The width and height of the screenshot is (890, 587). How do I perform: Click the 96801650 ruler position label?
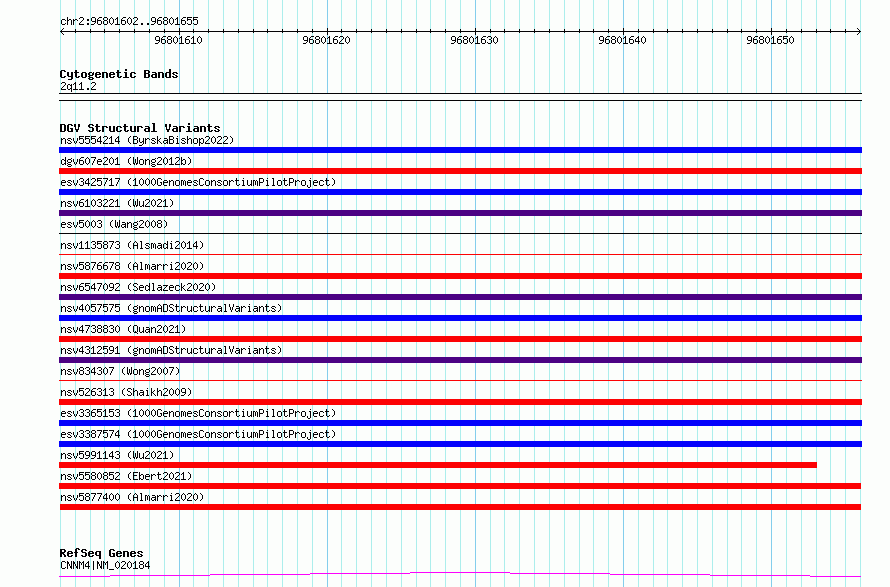[770, 40]
